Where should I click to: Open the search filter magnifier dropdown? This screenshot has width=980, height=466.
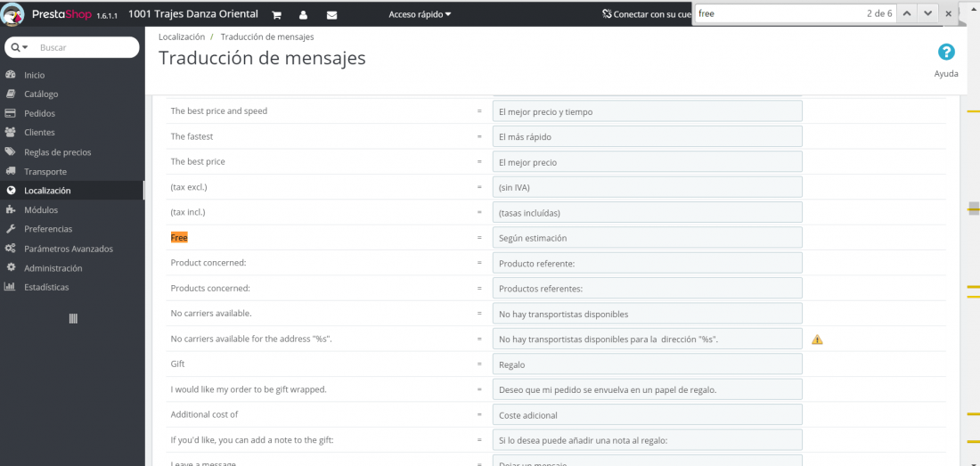click(20, 47)
